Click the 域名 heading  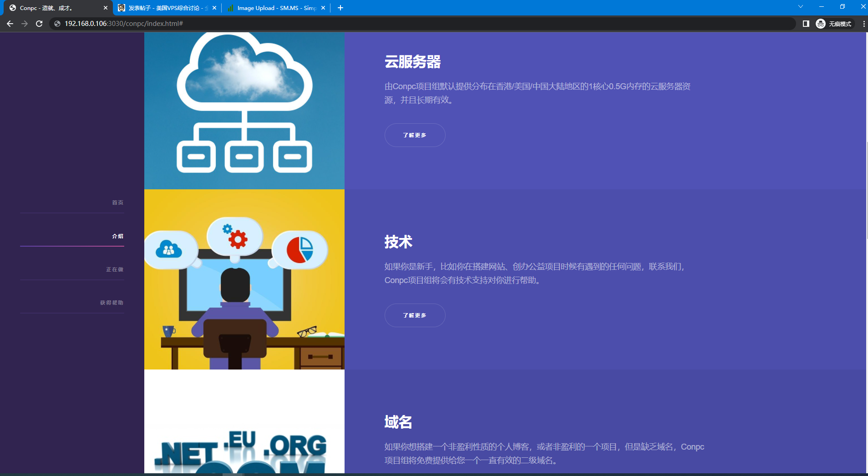(x=398, y=422)
